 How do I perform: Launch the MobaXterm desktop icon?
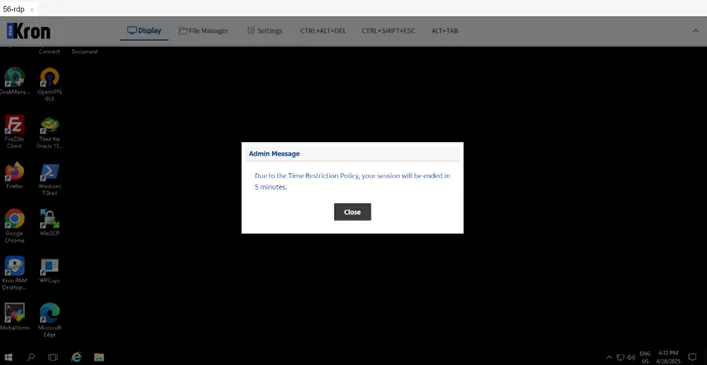[14, 317]
